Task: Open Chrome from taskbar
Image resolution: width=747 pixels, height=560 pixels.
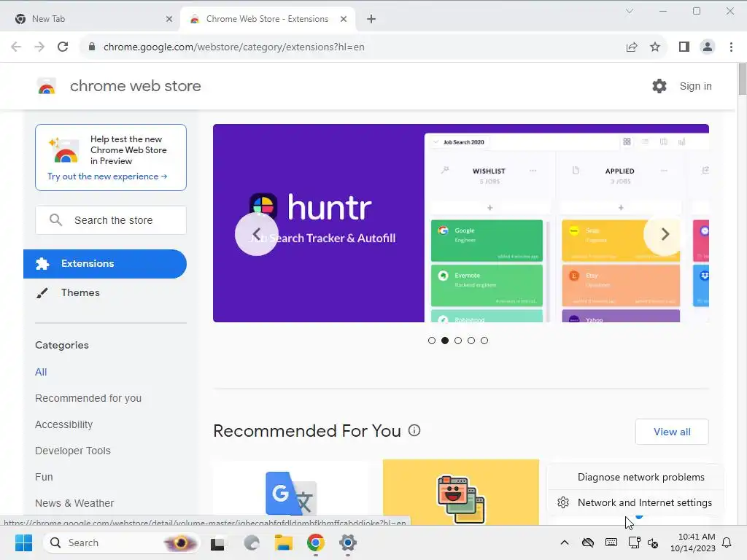Action: pos(315,542)
